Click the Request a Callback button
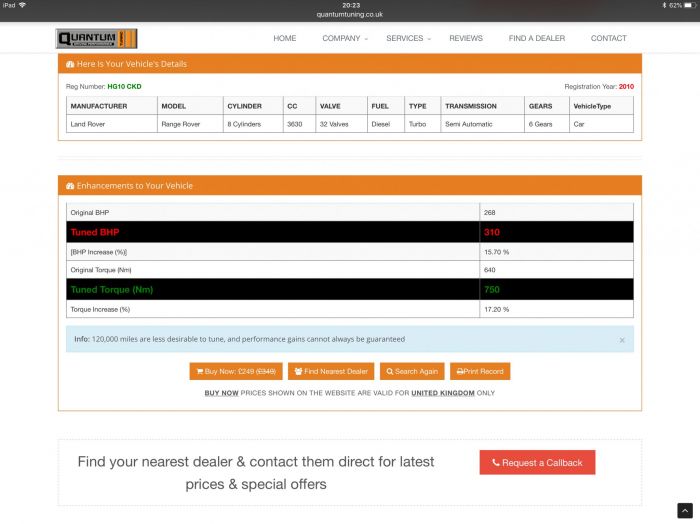The height and width of the screenshot is (524, 700). (537, 462)
